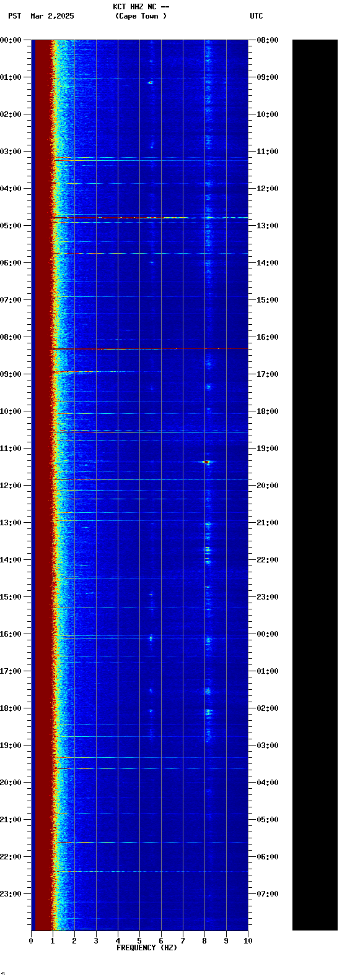Click the '13:00' UTC time label
Viewport: 342px width, 980px height.
tap(268, 226)
